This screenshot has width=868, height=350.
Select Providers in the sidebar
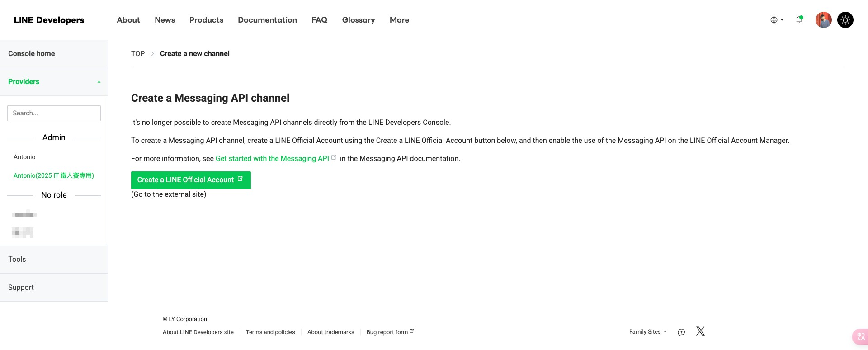coord(24,82)
